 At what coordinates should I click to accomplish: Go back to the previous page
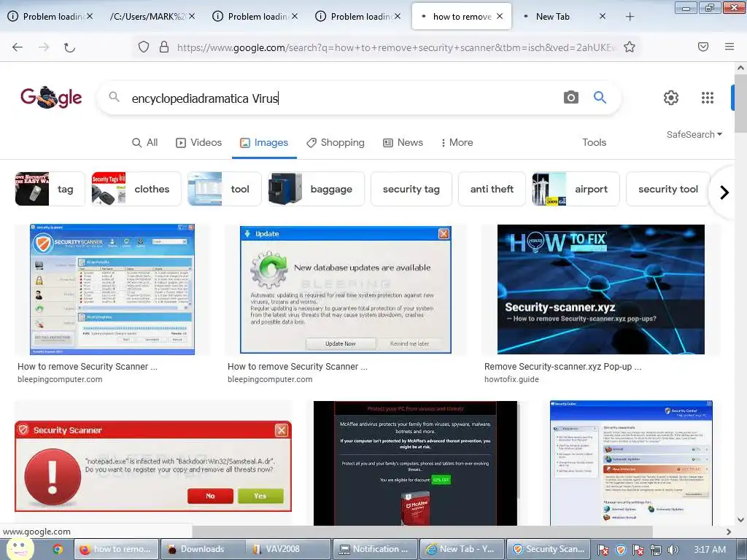pos(18,47)
